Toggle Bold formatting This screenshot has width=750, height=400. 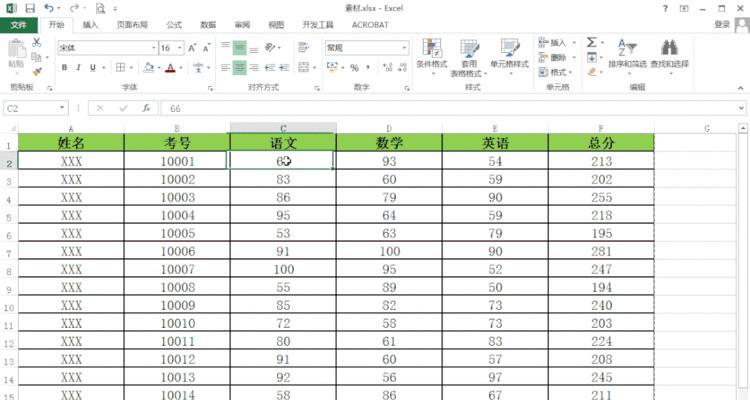64,67
